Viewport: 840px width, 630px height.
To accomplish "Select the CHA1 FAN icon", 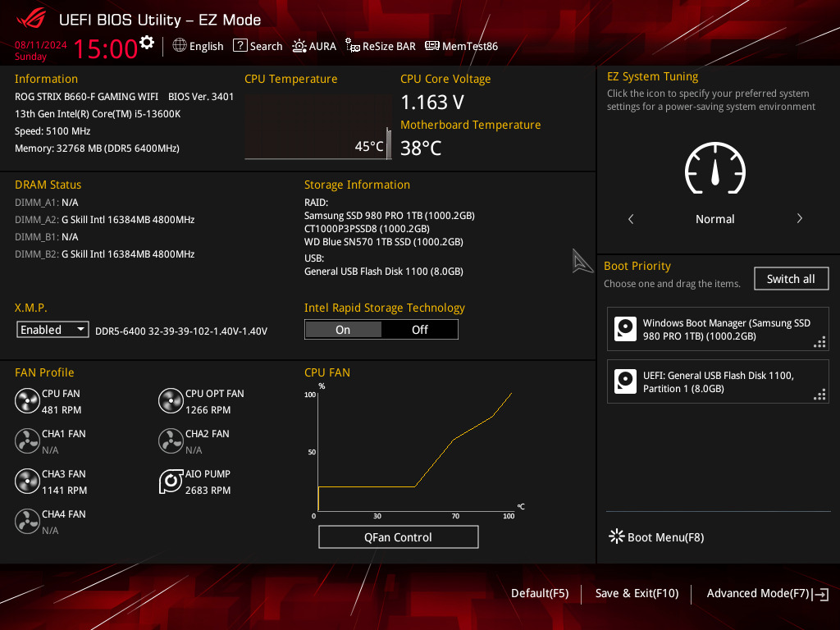I will [x=27, y=441].
